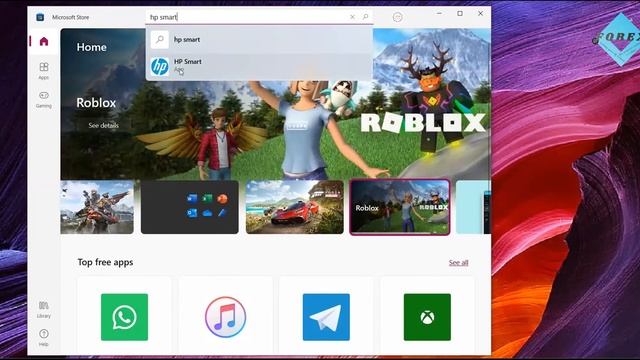Click the Top free apps heading
The width and height of the screenshot is (640, 360).
point(105,262)
